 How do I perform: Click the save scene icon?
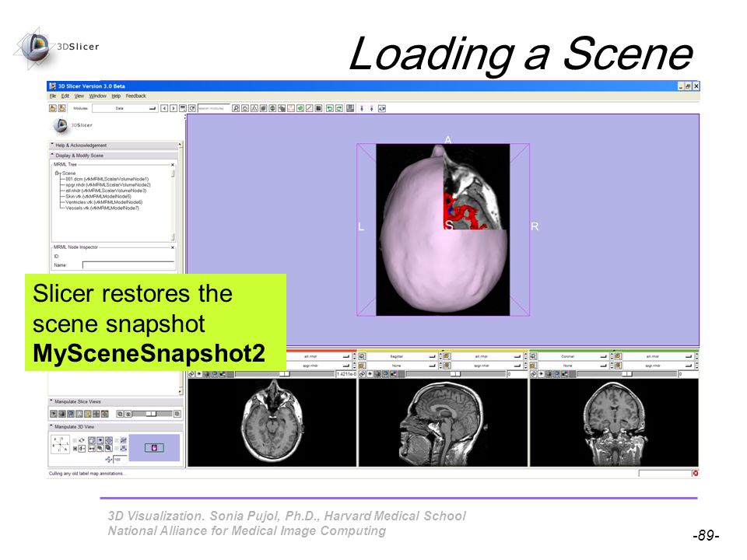click(62, 108)
